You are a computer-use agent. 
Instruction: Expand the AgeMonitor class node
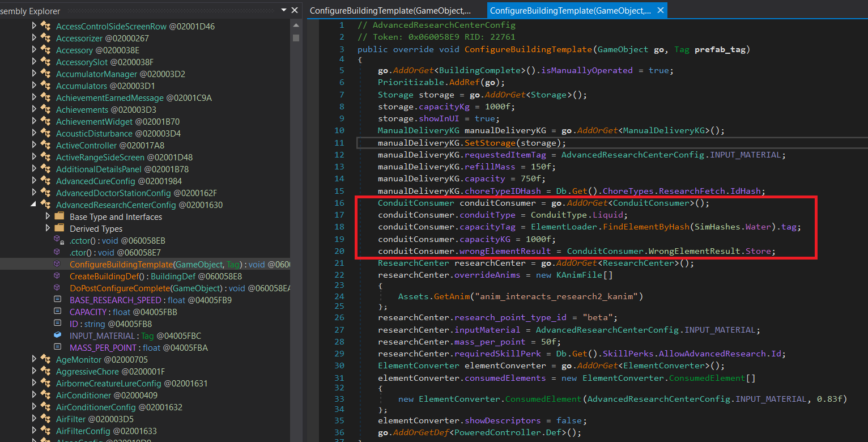point(34,360)
